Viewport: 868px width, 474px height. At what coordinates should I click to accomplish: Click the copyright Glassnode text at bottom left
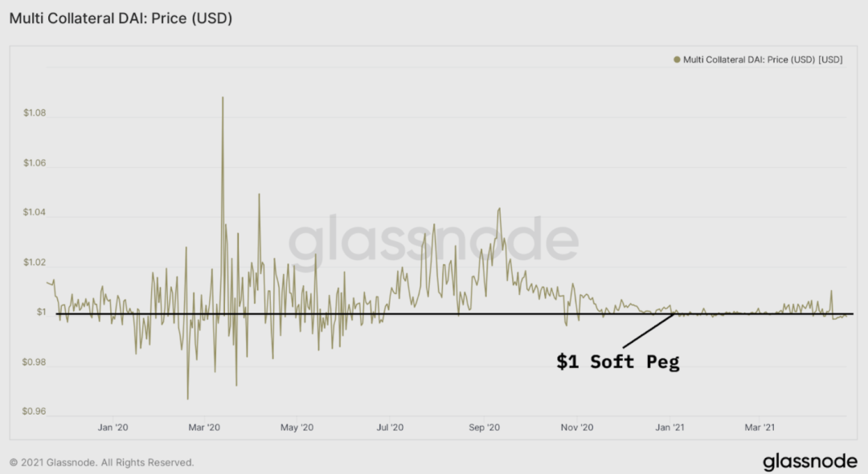pyautogui.click(x=102, y=463)
